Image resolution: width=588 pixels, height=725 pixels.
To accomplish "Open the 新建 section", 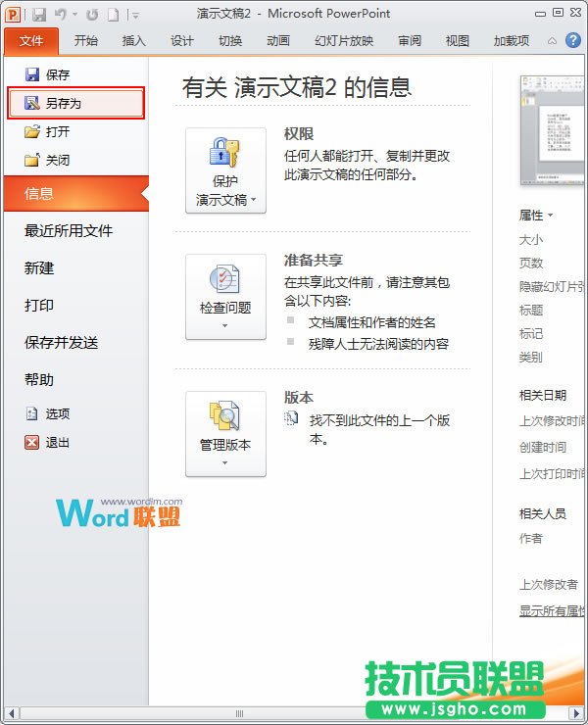I will (76, 267).
